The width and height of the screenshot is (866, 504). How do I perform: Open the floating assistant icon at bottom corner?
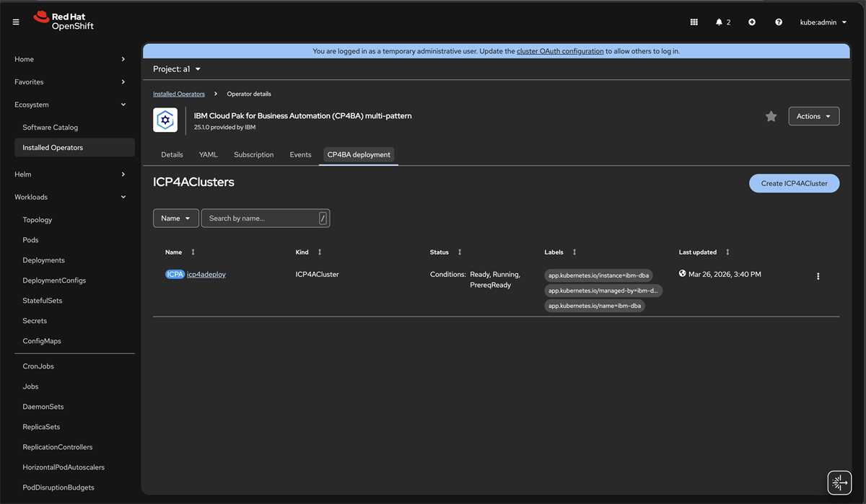(x=839, y=482)
